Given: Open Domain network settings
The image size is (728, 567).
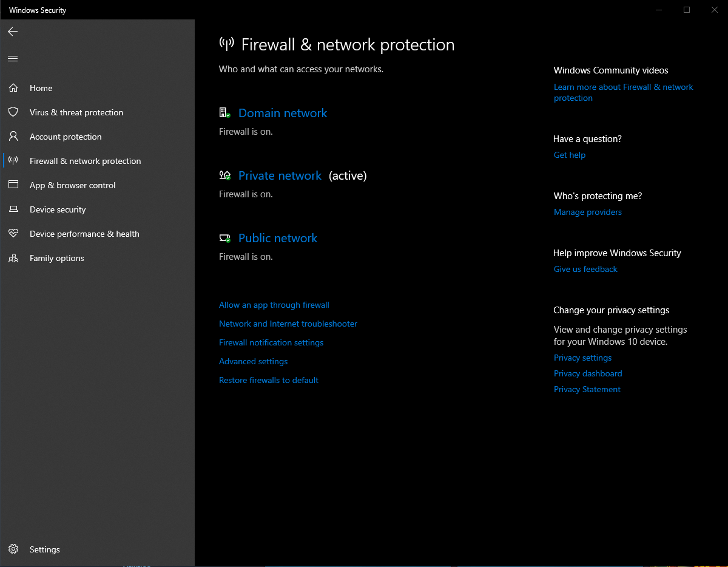Looking at the screenshot, I should click(x=283, y=113).
